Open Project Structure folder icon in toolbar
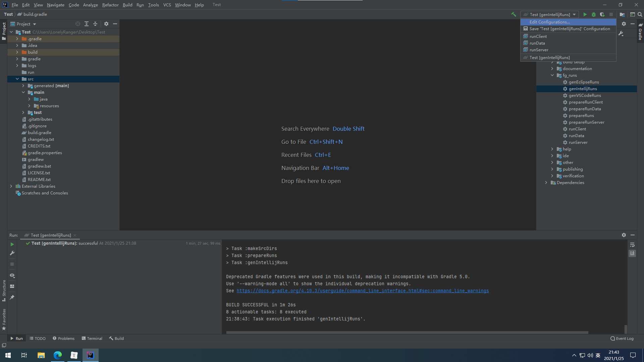The height and width of the screenshot is (362, 644). (x=622, y=14)
